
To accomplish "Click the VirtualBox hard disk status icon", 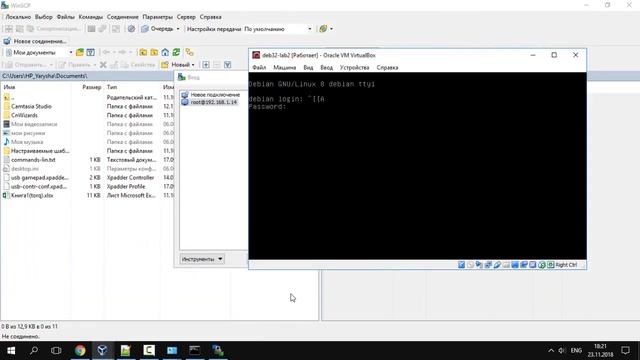I will coord(461,265).
